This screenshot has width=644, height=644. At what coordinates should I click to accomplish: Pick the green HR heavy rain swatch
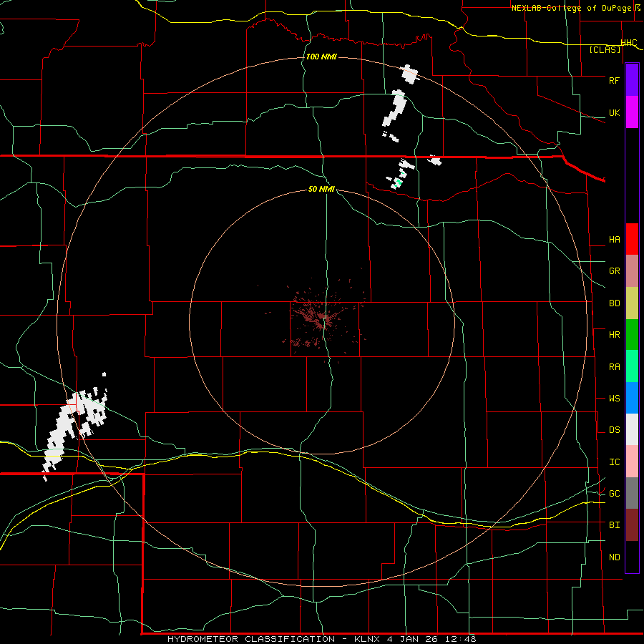[x=632, y=334]
